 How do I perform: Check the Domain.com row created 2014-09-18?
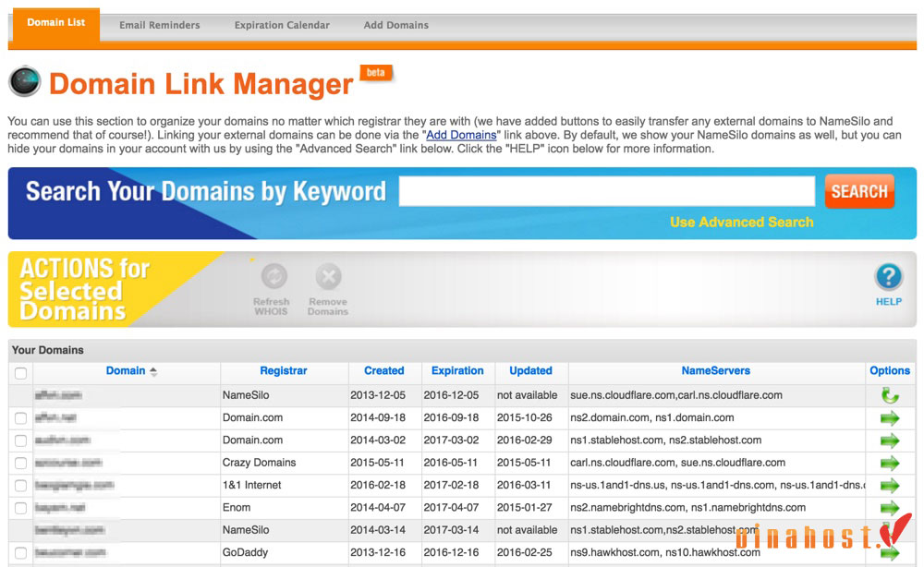[x=20, y=418]
